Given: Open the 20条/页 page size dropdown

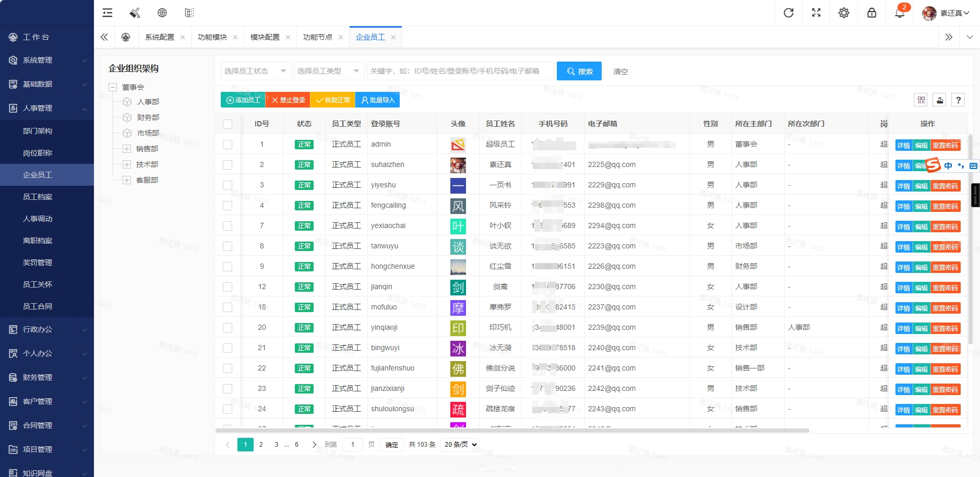Looking at the screenshot, I should pyautogui.click(x=458, y=444).
